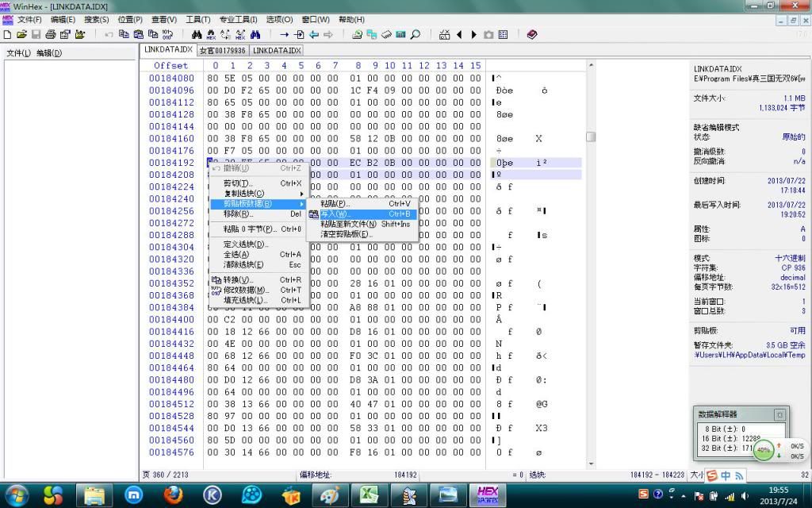Choose 粘贴至新文件(N) from the submenu
This screenshot has width=812, height=508.
click(x=348, y=224)
